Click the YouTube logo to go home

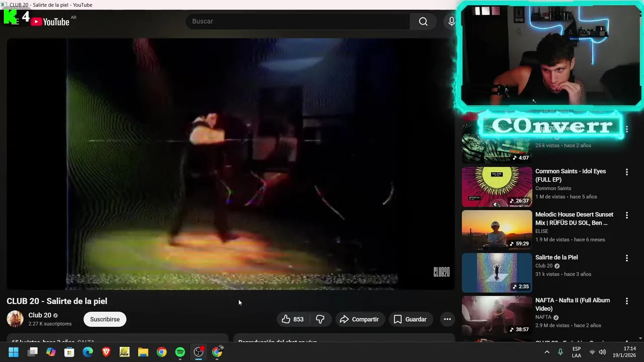50,22
